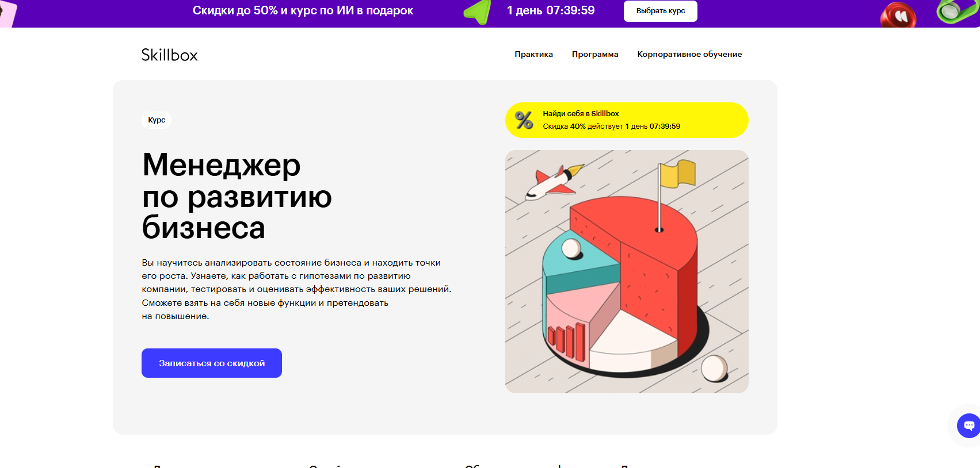Click the yellow flag on the pie chart
This screenshot has height=468, width=980.
coord(678,175)
